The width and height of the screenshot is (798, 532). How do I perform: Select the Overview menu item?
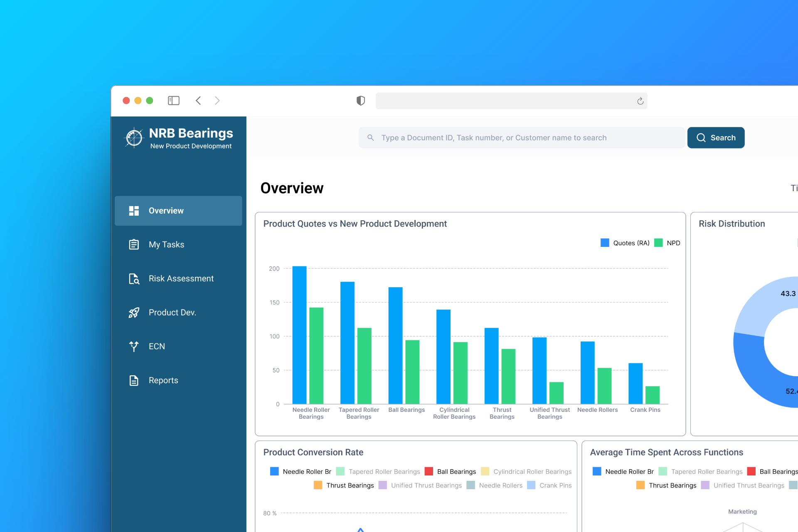(178, 211)
